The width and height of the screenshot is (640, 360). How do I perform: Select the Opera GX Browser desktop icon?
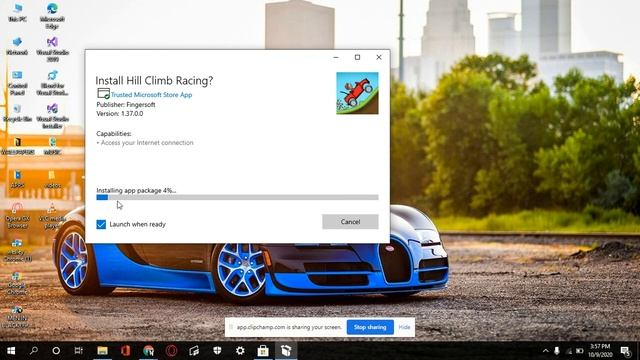[x=17, y=216]
